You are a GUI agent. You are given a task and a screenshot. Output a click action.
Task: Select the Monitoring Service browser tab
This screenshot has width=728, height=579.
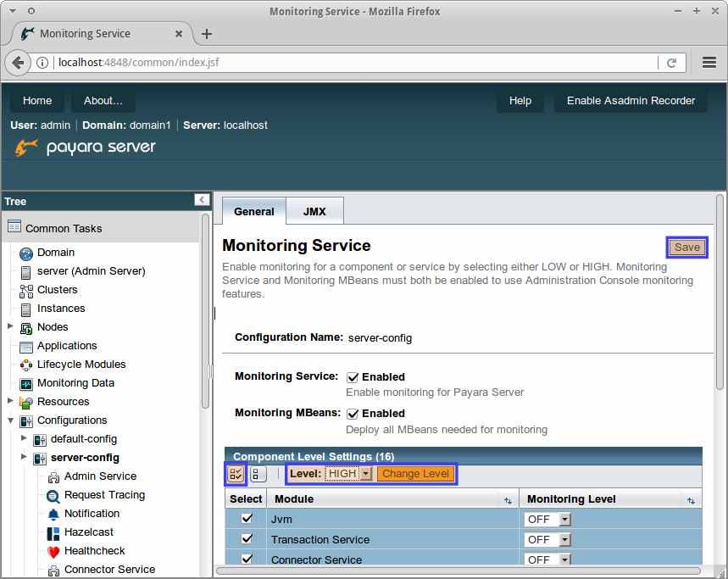(101, 34)
